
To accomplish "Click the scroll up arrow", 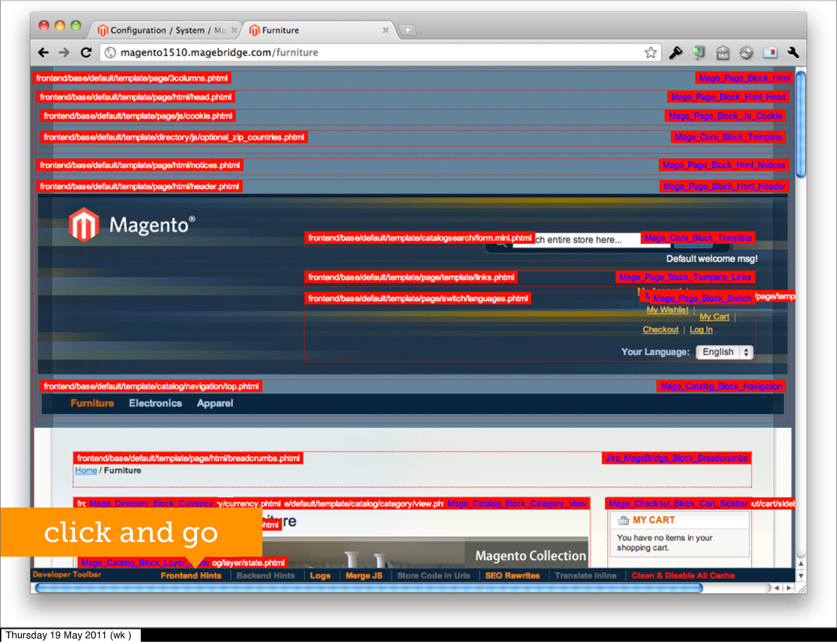I will click(800, 563).
